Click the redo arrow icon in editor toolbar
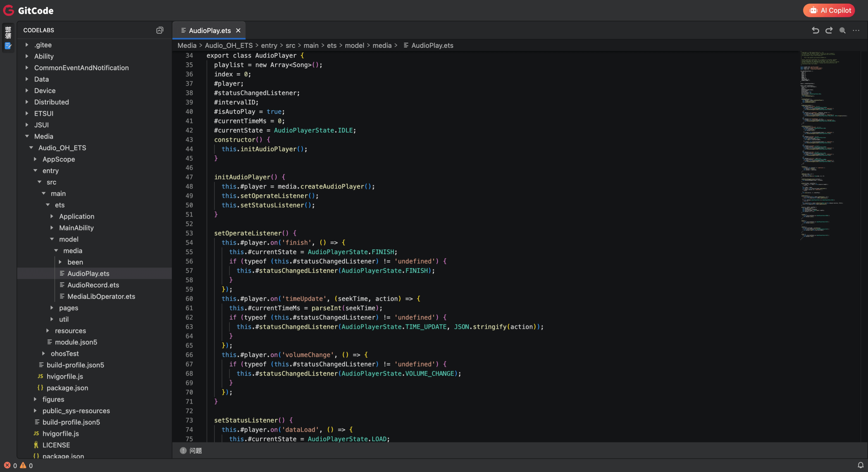This screenshot has width=868, height=472. tap(829, 30)
